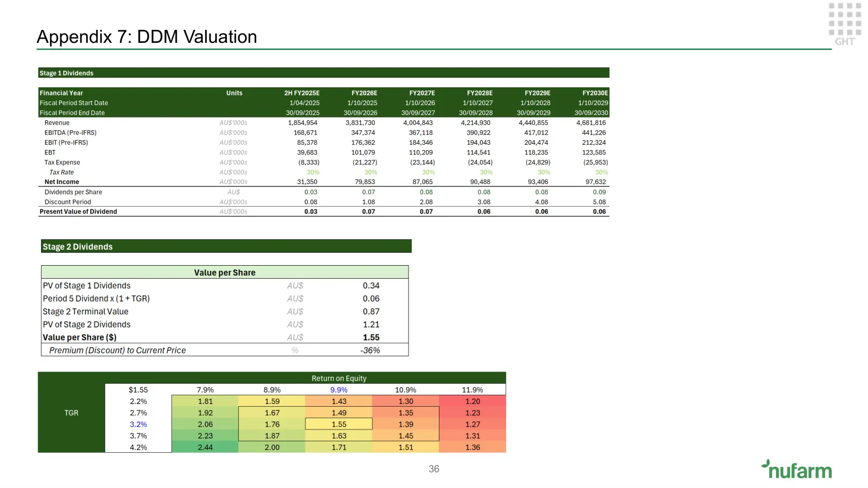Click the 'Return on Equity' header
Viewport: 868px width, 488px height.
(339, 378)
